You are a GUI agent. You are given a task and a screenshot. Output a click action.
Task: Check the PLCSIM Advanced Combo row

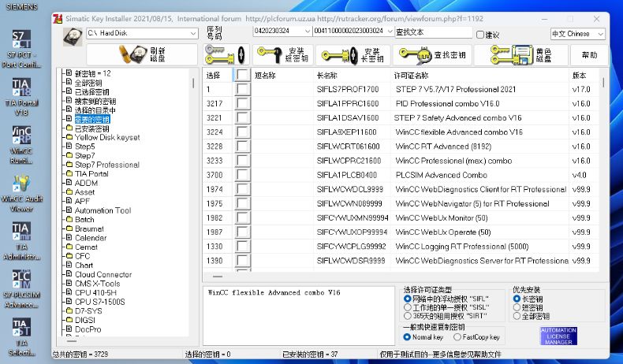(x=242, y=175)
